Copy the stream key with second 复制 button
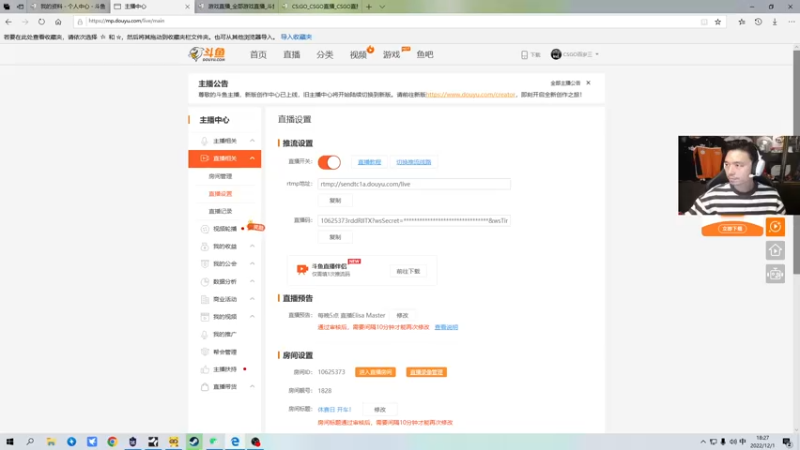800x450 pixels. [335, 237]
